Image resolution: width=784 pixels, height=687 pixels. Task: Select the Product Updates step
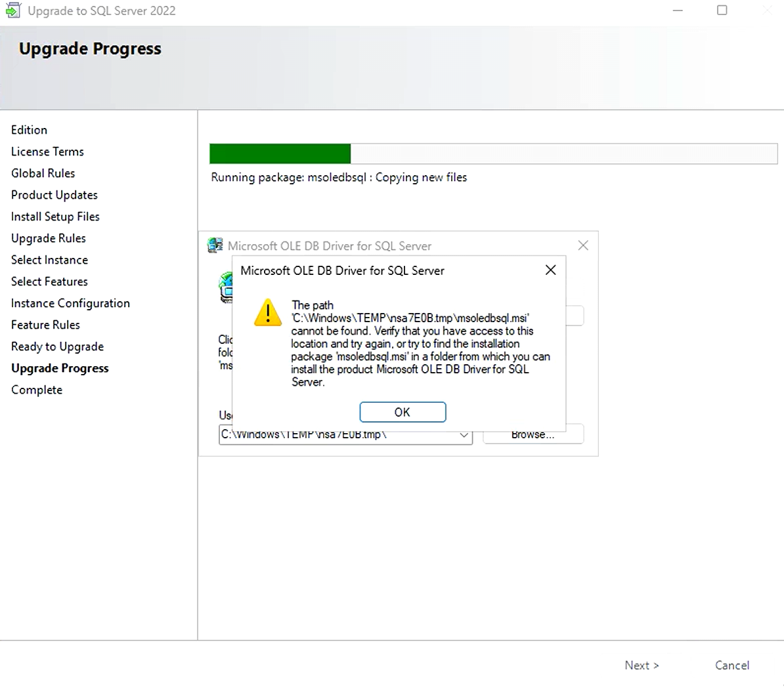click(x=54, y=195)
